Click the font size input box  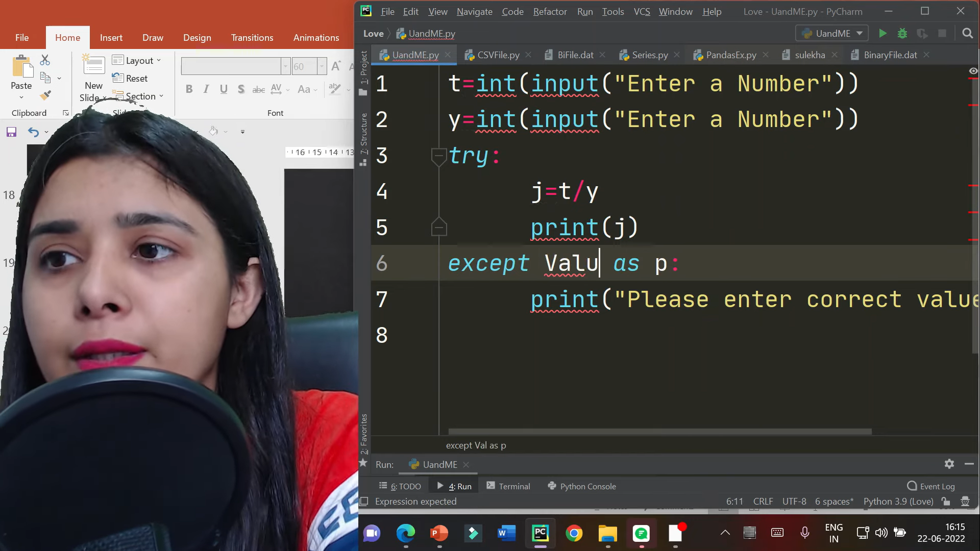click(x=303, y=66)
